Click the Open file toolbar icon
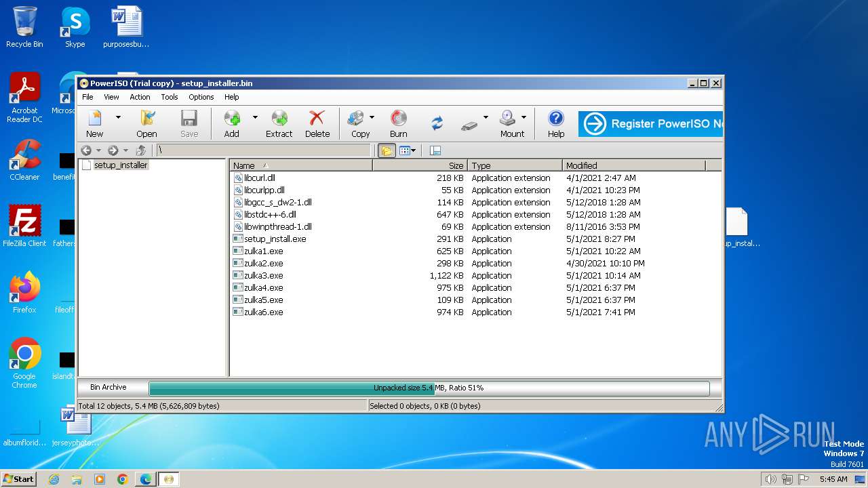 [x=146, y=123]
